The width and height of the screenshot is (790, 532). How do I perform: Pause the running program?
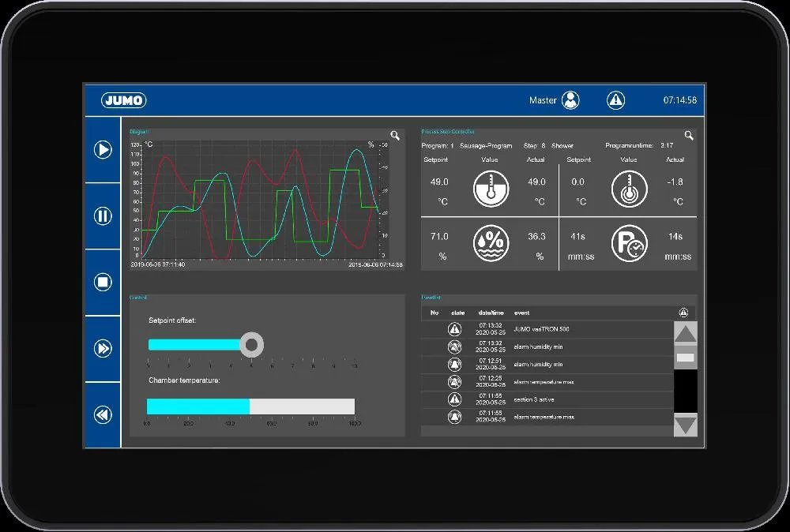(x=103, y=215)
